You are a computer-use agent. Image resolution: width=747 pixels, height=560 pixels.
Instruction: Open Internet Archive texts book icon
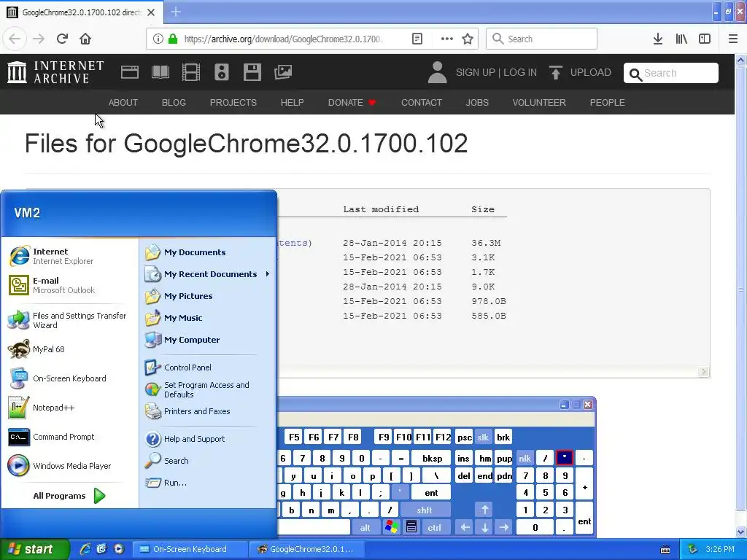tap(160, 72)
